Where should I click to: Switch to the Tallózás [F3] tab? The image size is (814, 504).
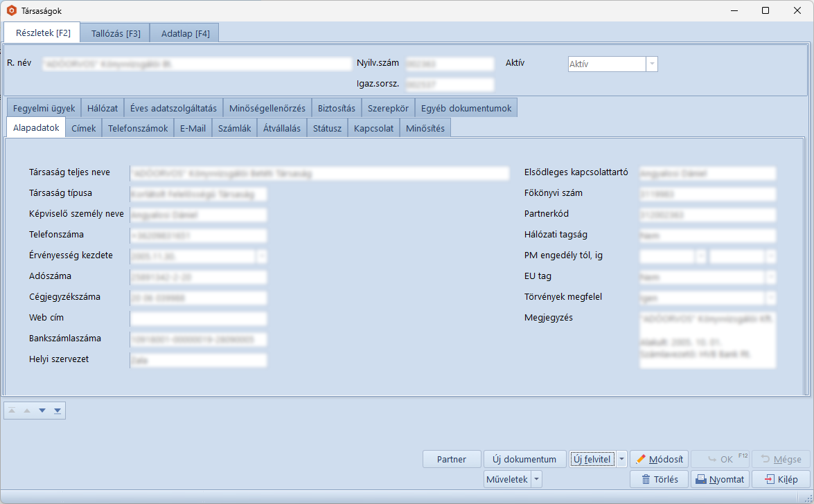pos(115,33)
